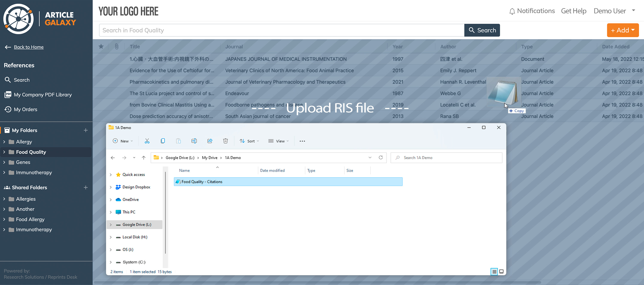Viewport: 644px width, 285px height.
Task: Select Google Drive (L:) in tree
Action: pyautogui.click(x=137, y=225)
